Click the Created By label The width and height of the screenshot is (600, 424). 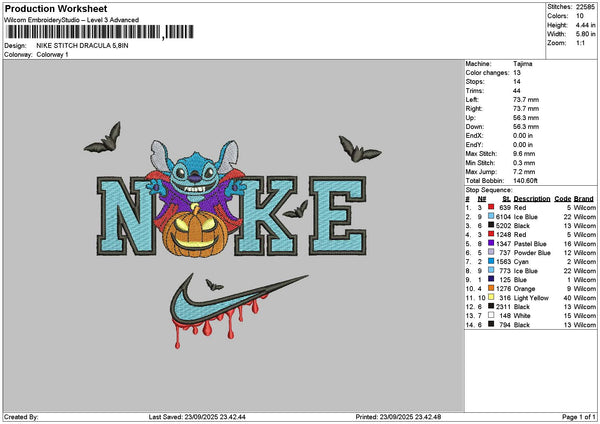21,417
